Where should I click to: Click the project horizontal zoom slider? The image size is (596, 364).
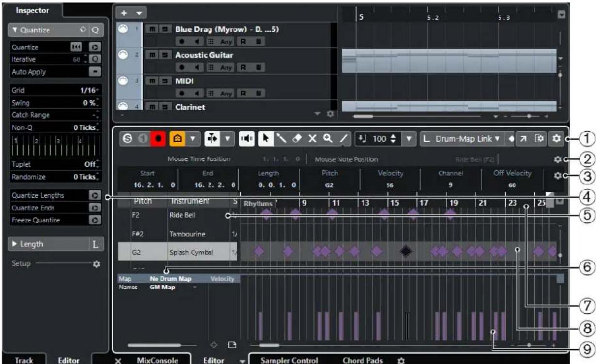coord(529,117)
